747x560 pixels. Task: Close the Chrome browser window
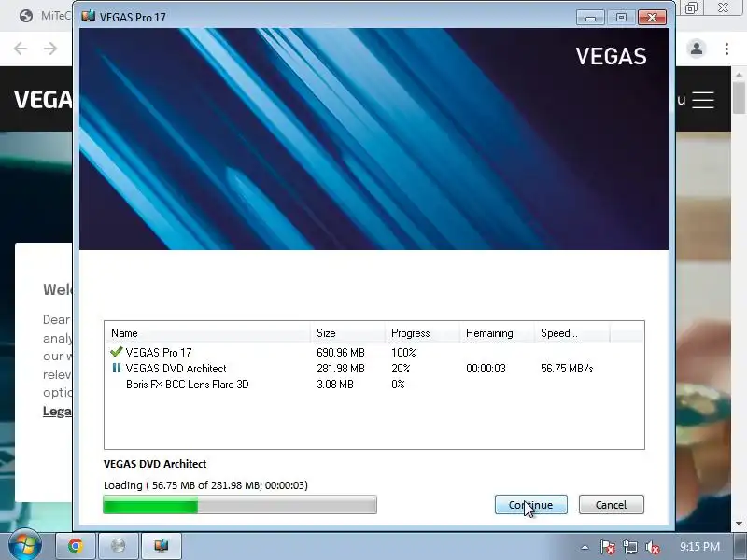click(723, 7)
